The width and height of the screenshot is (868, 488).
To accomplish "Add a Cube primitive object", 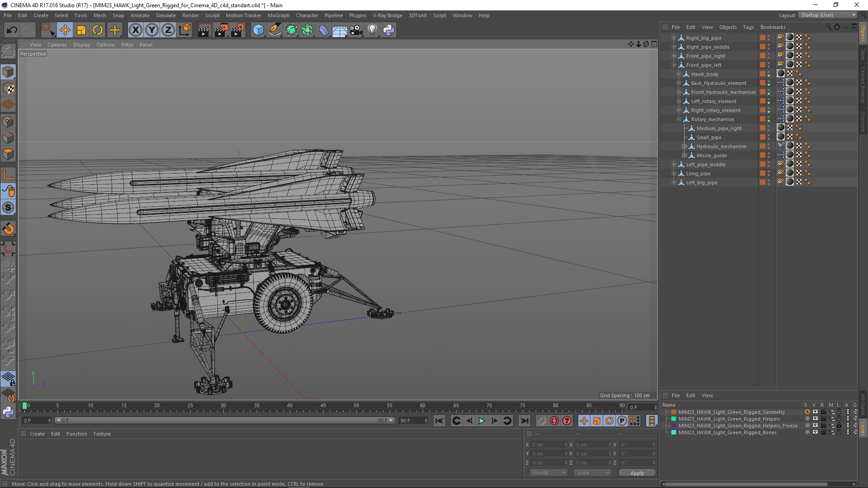I will pyautogui.click(x=258, y=30).
